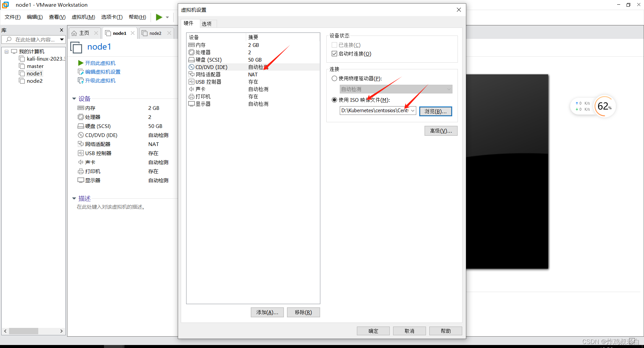Open the library search dropdown arrow
Viewport: 644px width, 348px height.
pos(62,40)
